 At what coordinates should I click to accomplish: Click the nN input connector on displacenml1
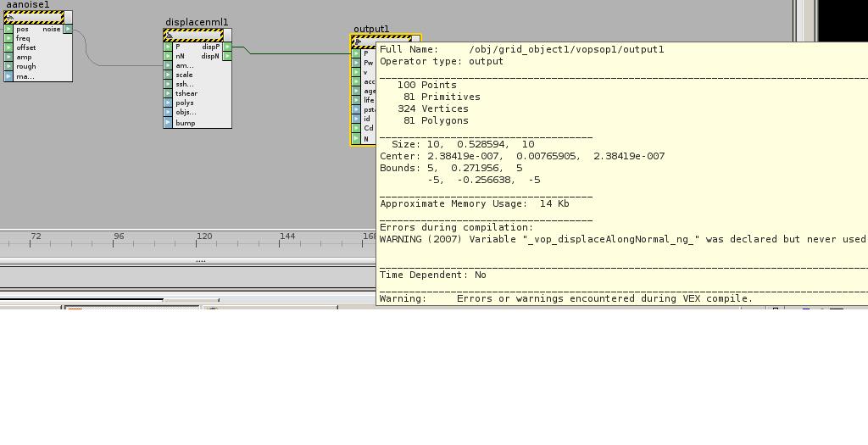pos(168,56)
